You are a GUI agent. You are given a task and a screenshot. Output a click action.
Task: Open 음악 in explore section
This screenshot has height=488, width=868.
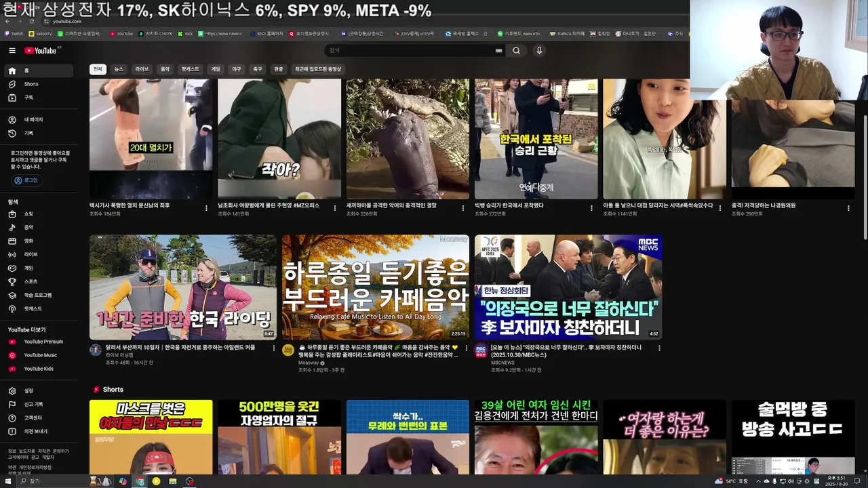[40, 227]
